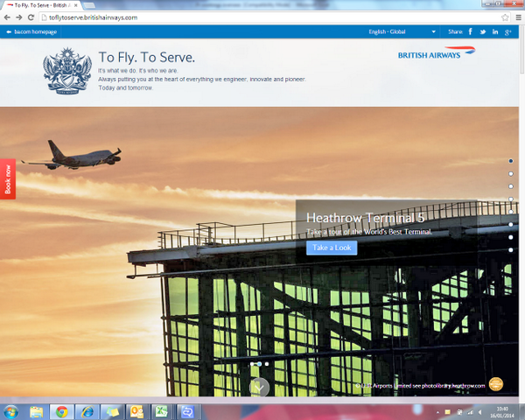Share the page on Twitter
The height and width of the screenshot is (420, 525).
point(482,31)
